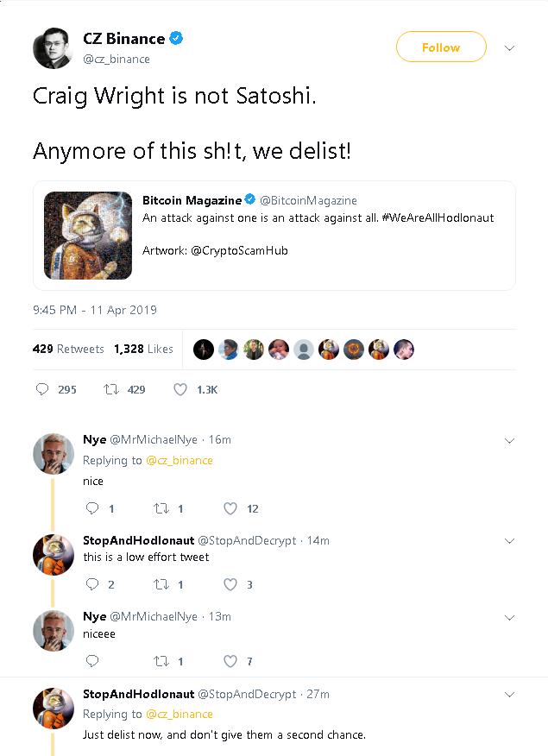Like the main tweet with heart icon

[x=180, y=389]
